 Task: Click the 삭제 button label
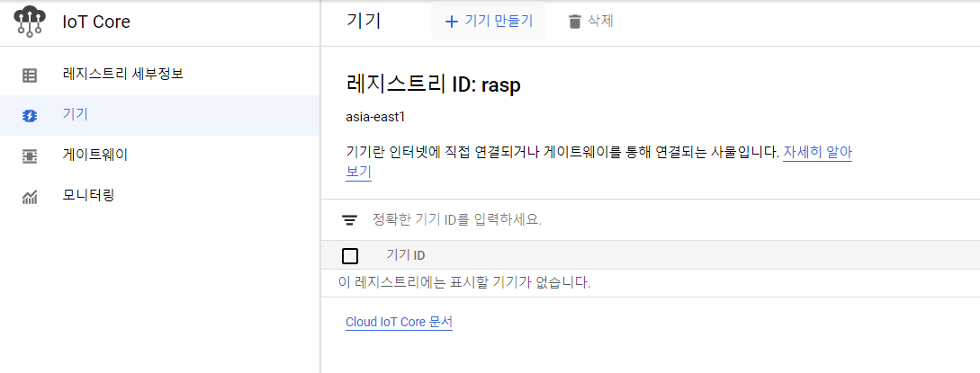click(600, 22)
